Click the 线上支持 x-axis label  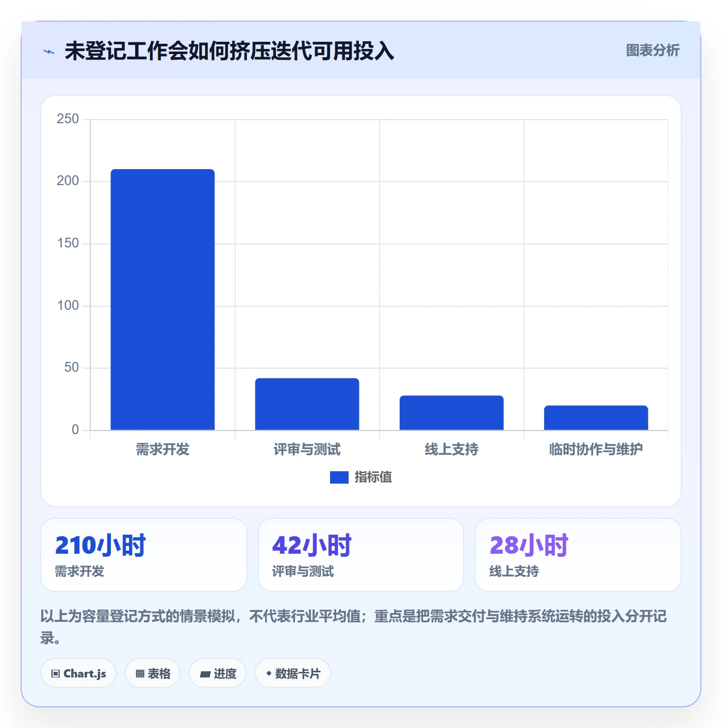pos(451,450)
